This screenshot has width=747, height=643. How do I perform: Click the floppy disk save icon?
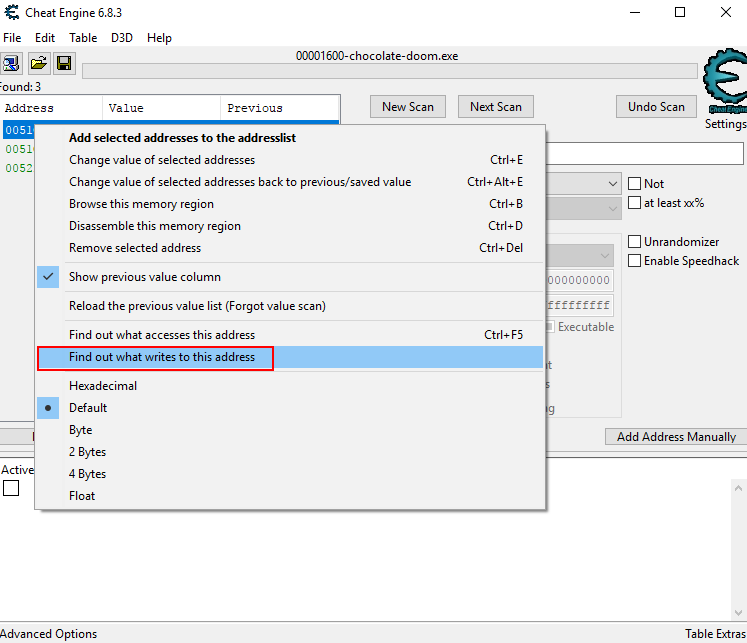click(x=63, y=64)
